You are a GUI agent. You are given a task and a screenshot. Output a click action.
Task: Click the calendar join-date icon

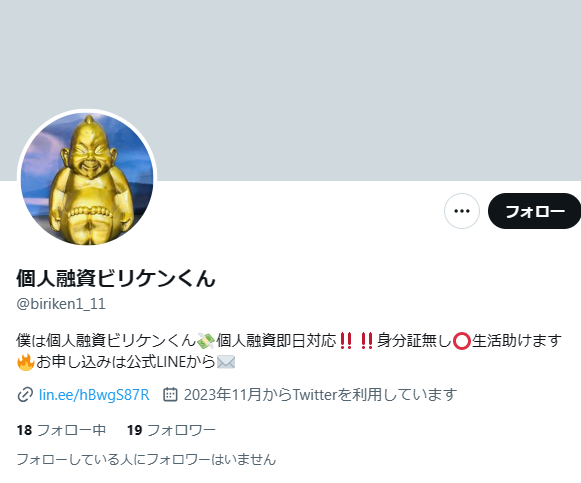(170, 394)
